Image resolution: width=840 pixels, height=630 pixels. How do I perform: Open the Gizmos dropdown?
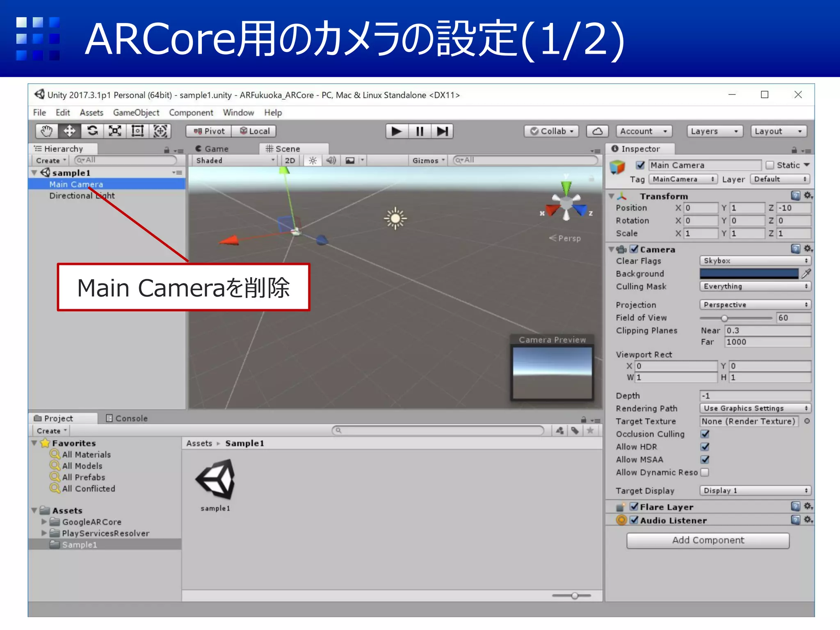(428, 160)
